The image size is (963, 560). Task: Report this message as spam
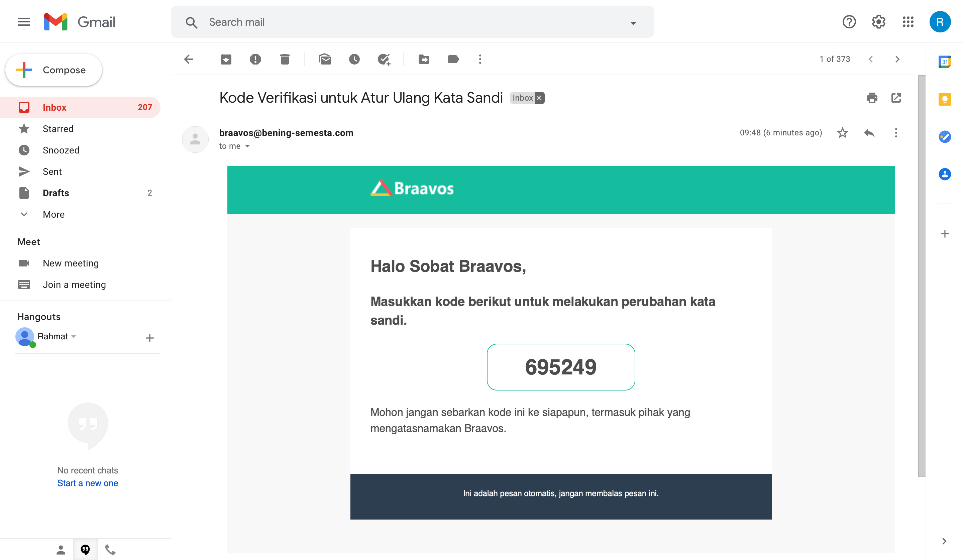255,59
